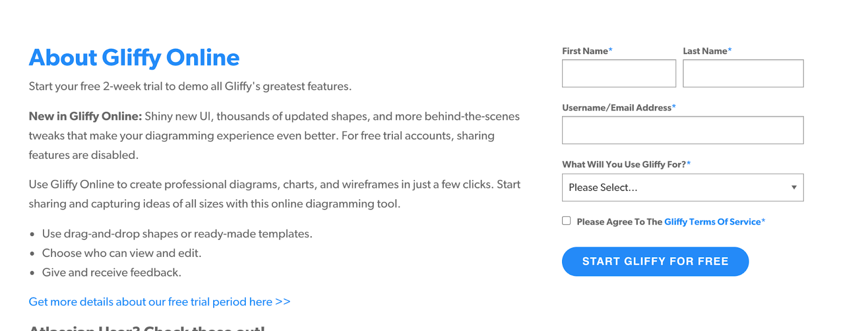Click the 'Give and receive feedback' bullet

112,272
